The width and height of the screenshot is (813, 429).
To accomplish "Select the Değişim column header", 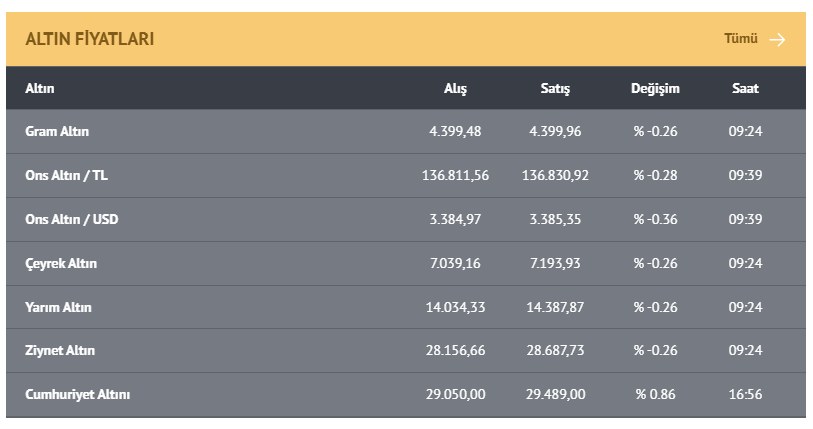I will pos(655,88).
